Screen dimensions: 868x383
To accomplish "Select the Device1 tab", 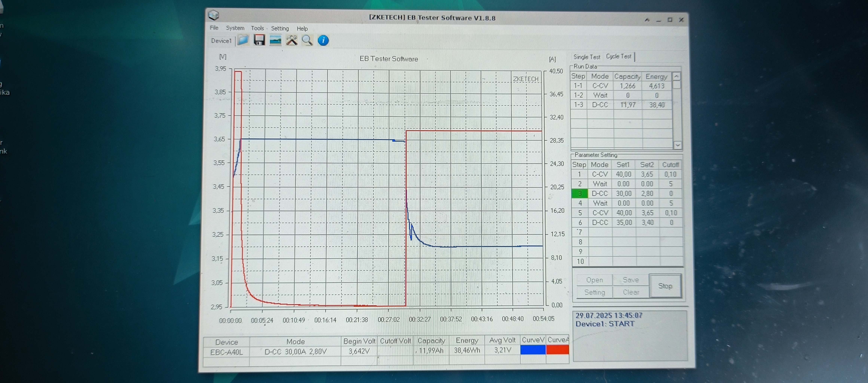I will (x=221, y=41).
